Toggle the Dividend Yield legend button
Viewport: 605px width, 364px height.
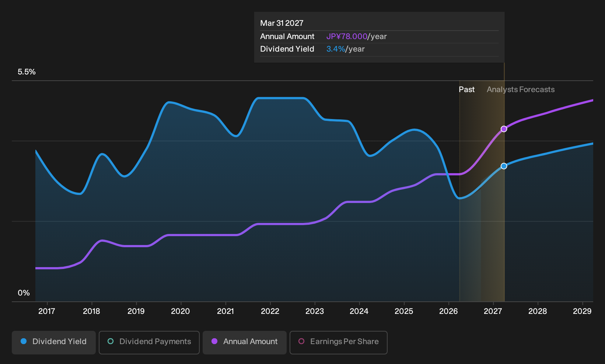pyautogui.click(x=54, y=343)
